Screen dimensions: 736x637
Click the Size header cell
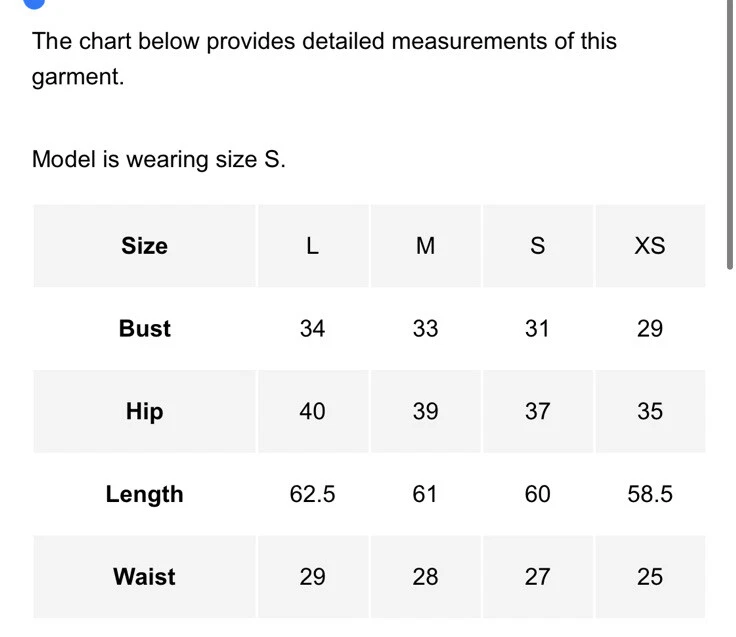click(144, 246)
